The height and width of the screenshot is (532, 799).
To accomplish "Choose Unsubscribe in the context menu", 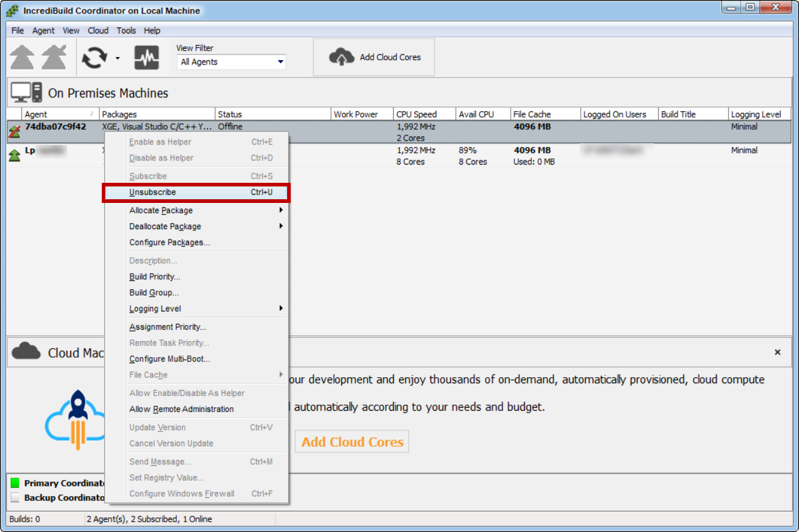I will click(196, 192).
